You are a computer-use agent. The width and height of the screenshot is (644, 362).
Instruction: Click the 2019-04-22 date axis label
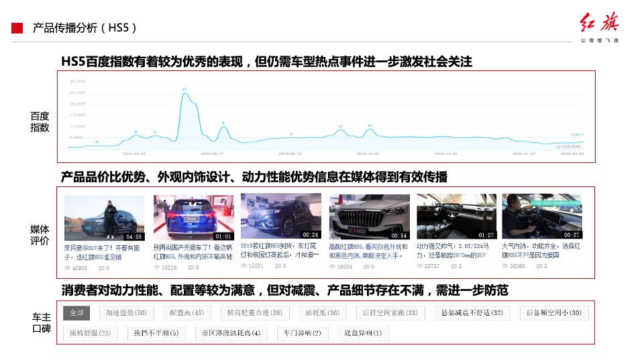134,154
